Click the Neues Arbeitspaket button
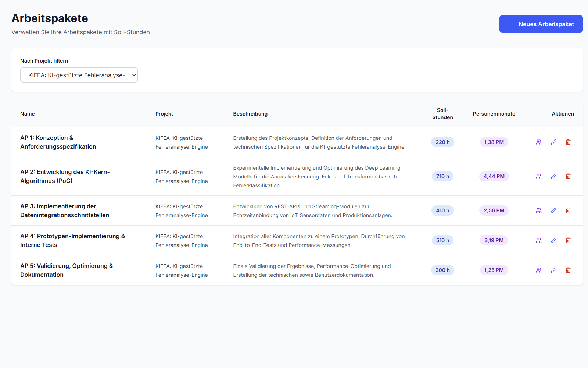Viewport: 588px width, 368px height. pos(541,24)
